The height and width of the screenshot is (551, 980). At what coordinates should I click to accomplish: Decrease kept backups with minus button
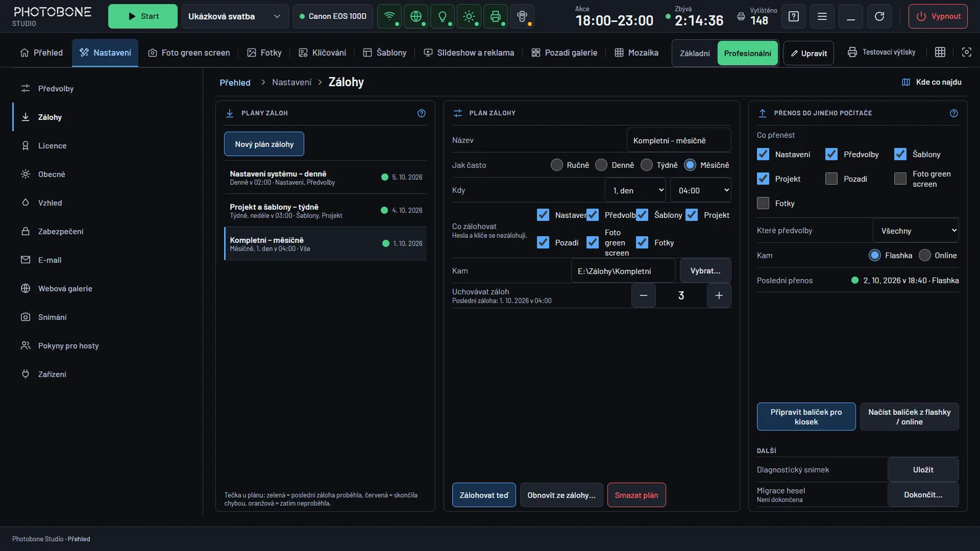coord(644,296)
